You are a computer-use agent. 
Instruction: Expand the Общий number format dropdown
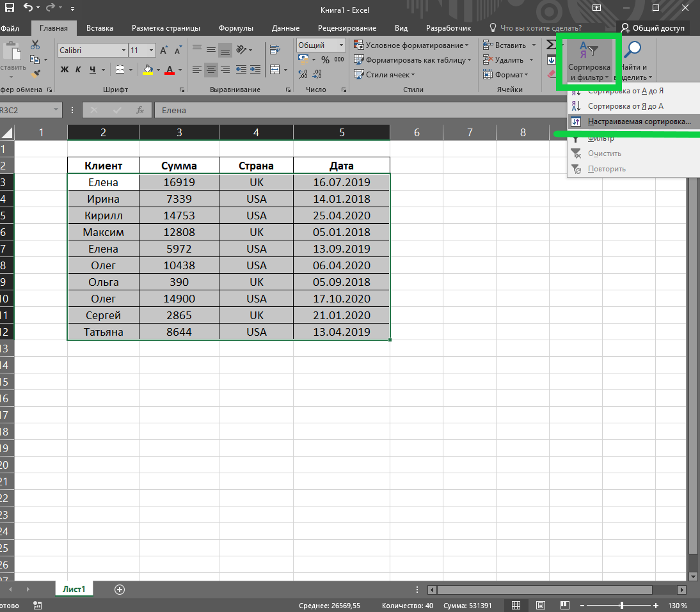[x=340, y=45]
